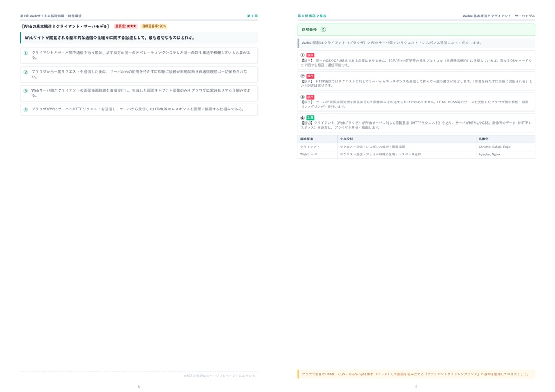This screenshot has width=555, height=392.
Task: Click the summary sentence 'Webの閲覧はクライアント(ブラウザ)と…'
Action: pos(416,43)
